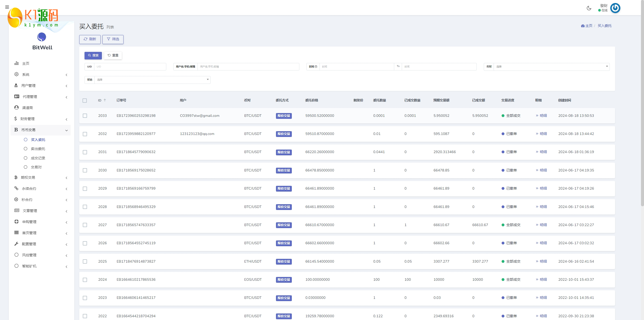Click the 刷新 refresh button
644x320 pixels.
click(90, 39)
